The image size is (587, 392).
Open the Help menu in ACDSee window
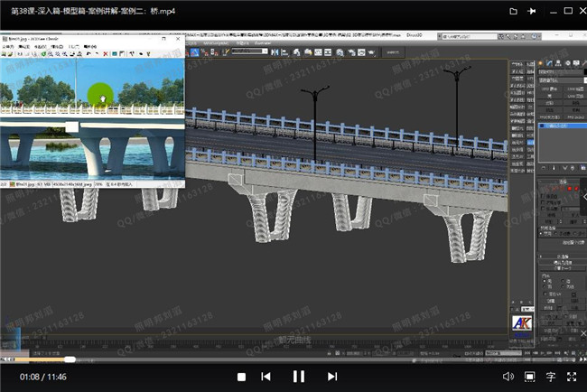pos(90,46)
